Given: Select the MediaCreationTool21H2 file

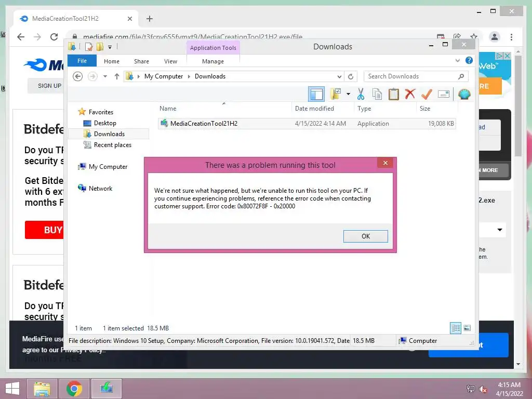Looking at the screenshot, I should [307, 124].
